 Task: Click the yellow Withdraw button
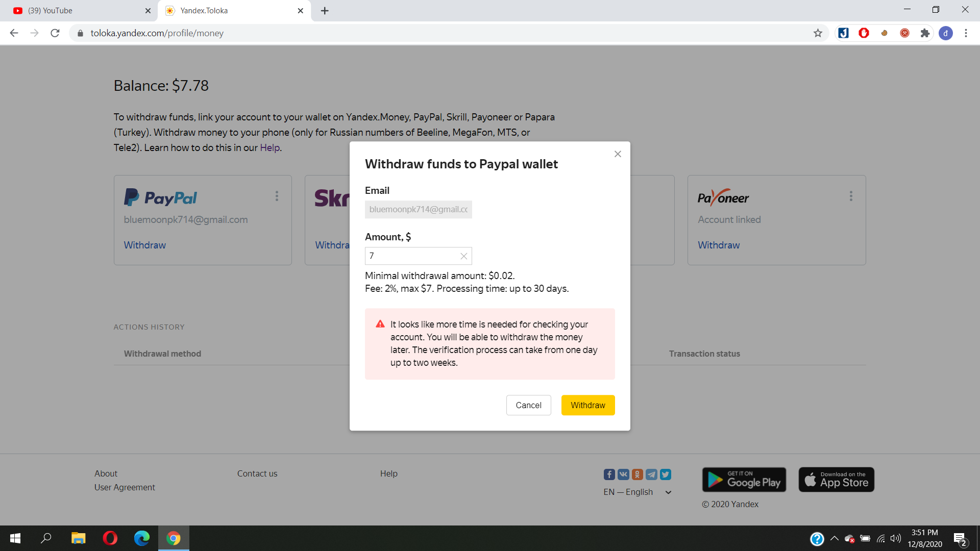(587, 405)
